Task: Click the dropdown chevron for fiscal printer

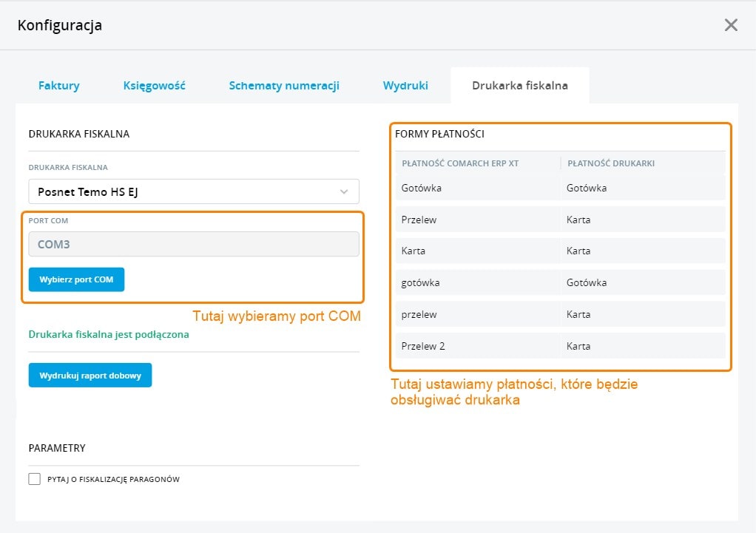Action: coord(344,192)
